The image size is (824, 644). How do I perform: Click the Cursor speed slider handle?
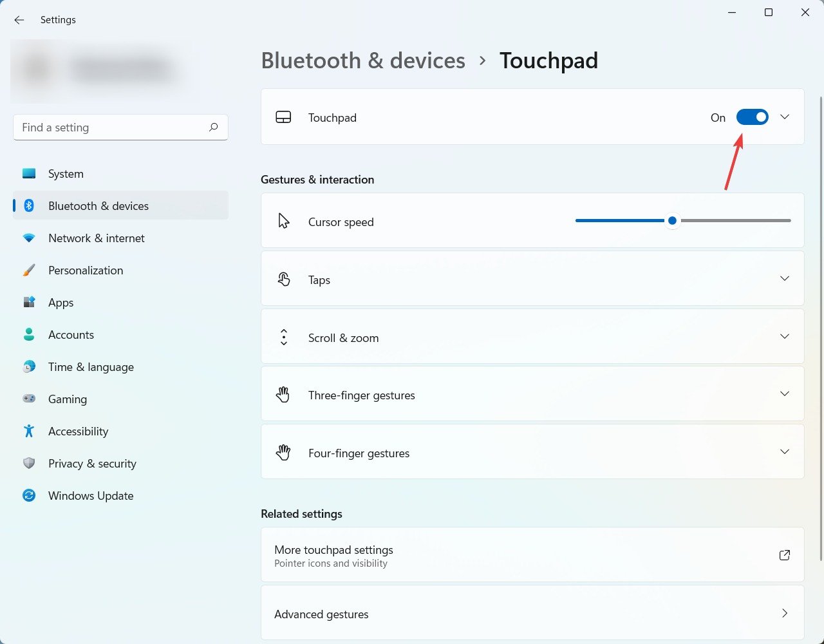click(672, 221)
